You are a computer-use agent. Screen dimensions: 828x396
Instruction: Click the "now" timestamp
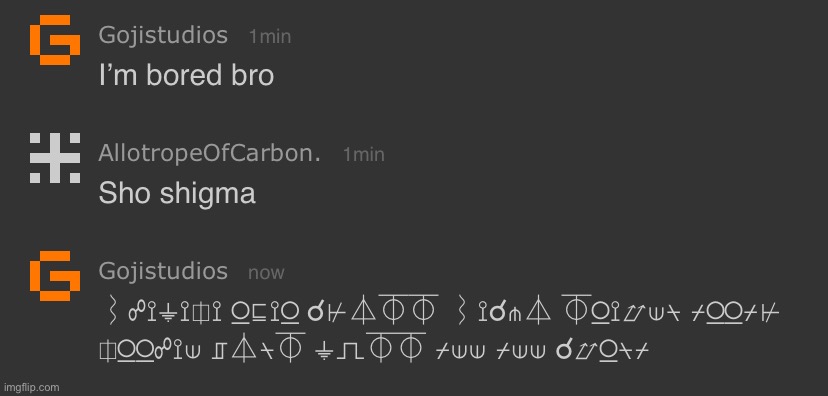pyautogui.click(x=266, y=273)
